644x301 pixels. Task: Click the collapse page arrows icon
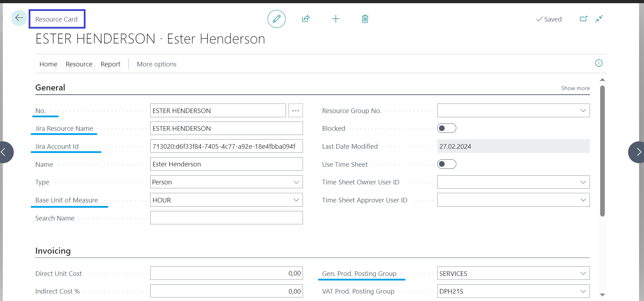[599, 19]
